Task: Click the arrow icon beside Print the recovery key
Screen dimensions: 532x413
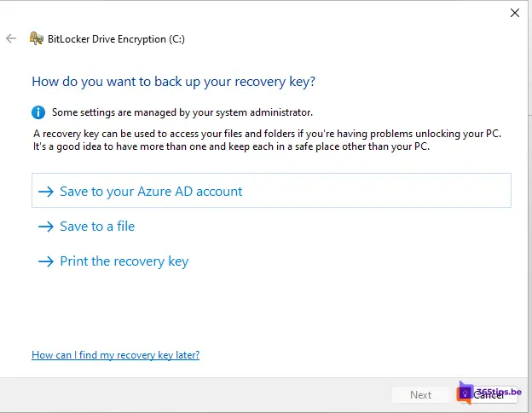Action: pyautogui.click(x=46, y=261)
